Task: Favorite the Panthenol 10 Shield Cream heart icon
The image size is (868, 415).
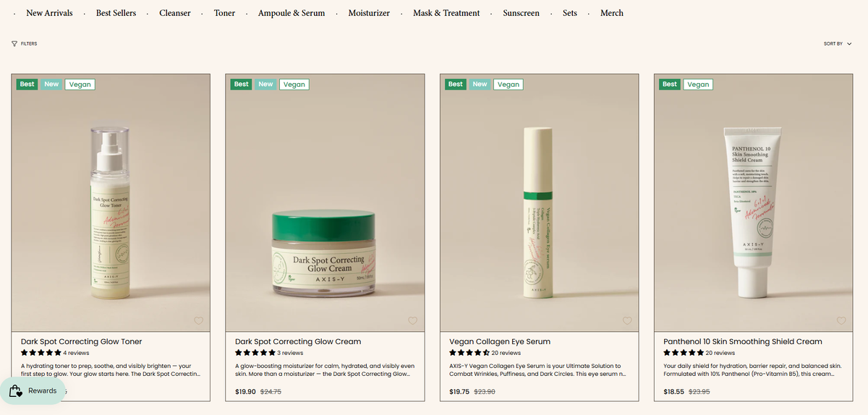Action: tap(841, 321)
